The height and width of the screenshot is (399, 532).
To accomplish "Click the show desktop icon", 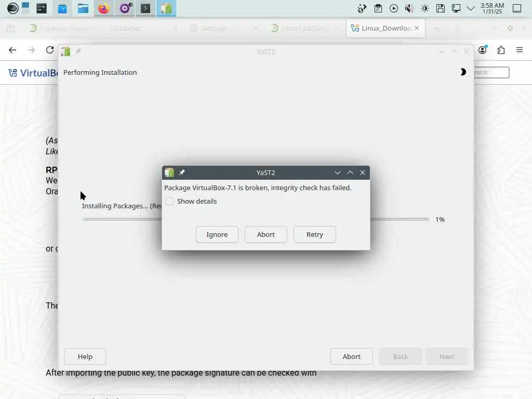I will [x=517, y=8].
